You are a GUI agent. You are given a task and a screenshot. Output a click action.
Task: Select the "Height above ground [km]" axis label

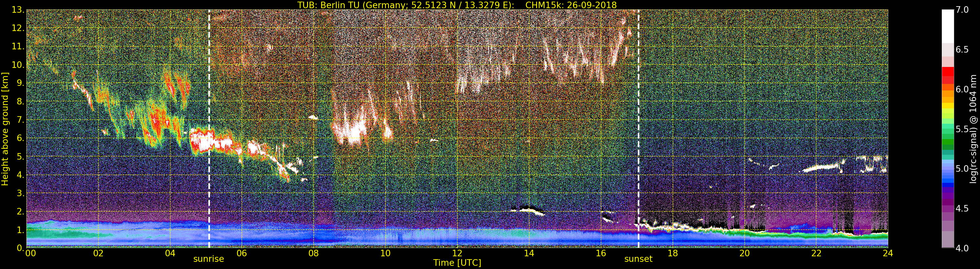click(5, 129)
